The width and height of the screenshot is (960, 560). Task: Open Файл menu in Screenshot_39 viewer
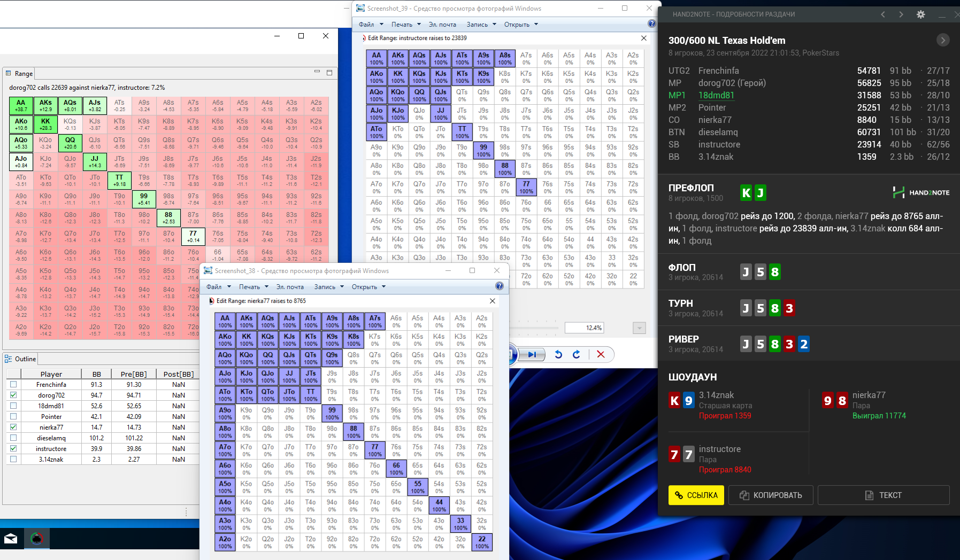point(371,24)
